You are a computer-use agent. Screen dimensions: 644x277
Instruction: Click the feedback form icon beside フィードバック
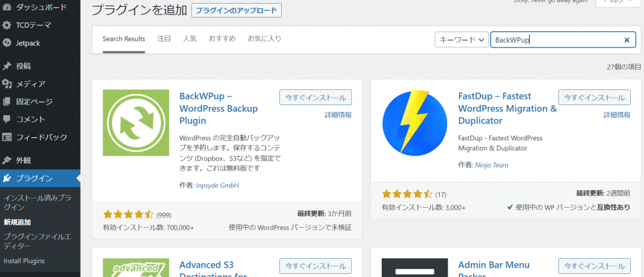(x=6, y=137)
